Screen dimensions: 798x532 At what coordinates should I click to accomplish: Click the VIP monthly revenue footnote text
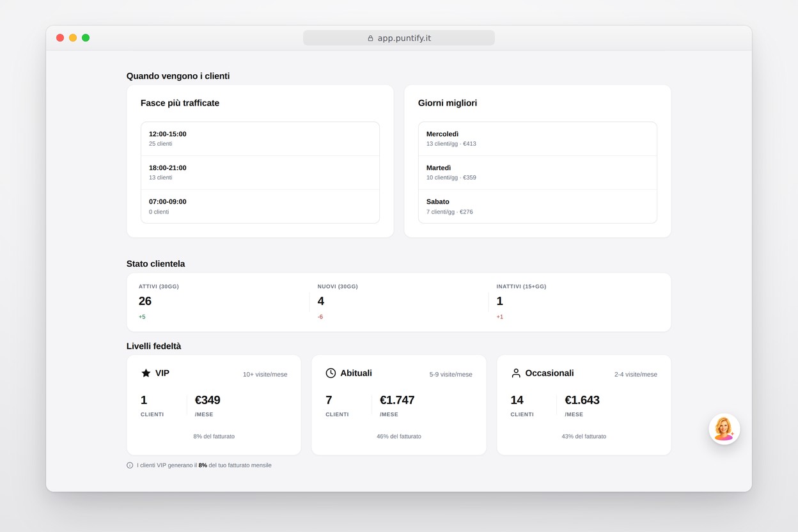pos(204,465)
